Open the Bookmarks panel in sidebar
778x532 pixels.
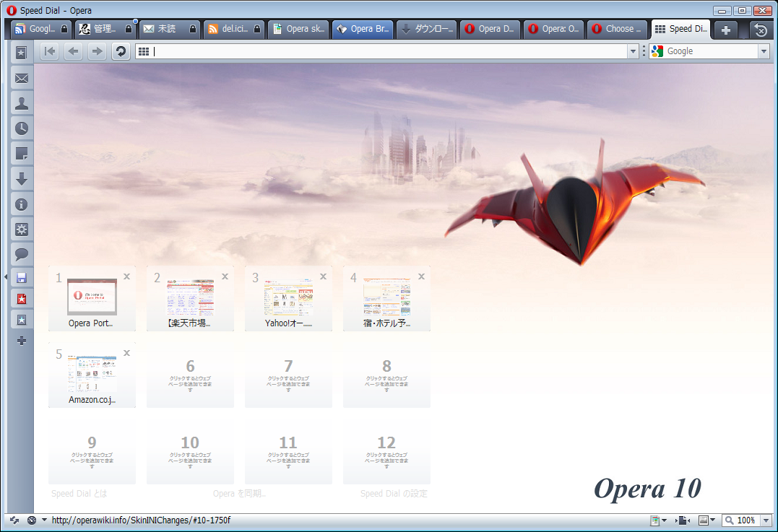22,53
